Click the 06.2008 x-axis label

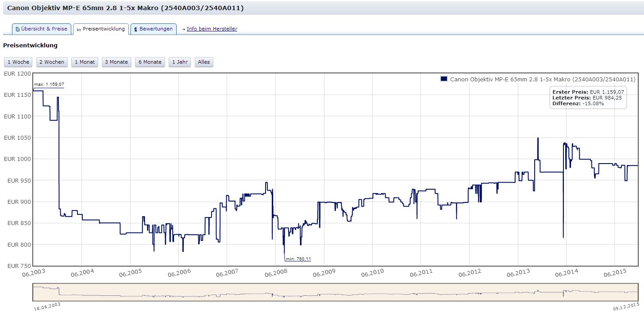(275, 273)
